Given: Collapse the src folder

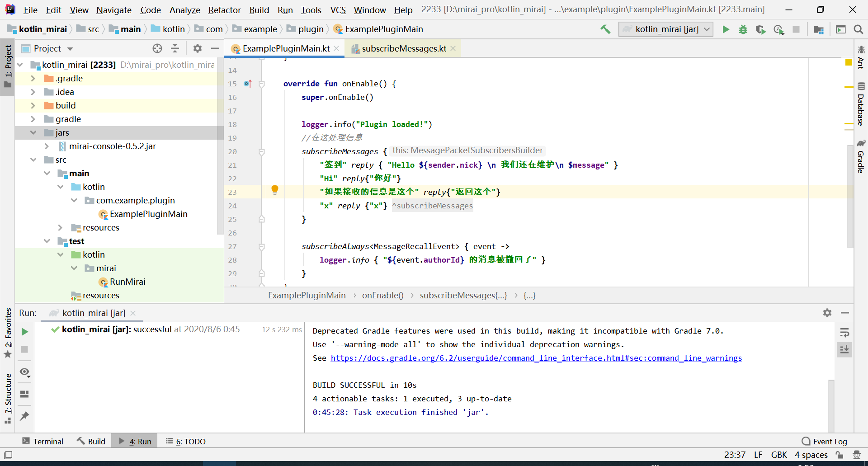Looking at the screenshot, I should click(x=33, y=160).
